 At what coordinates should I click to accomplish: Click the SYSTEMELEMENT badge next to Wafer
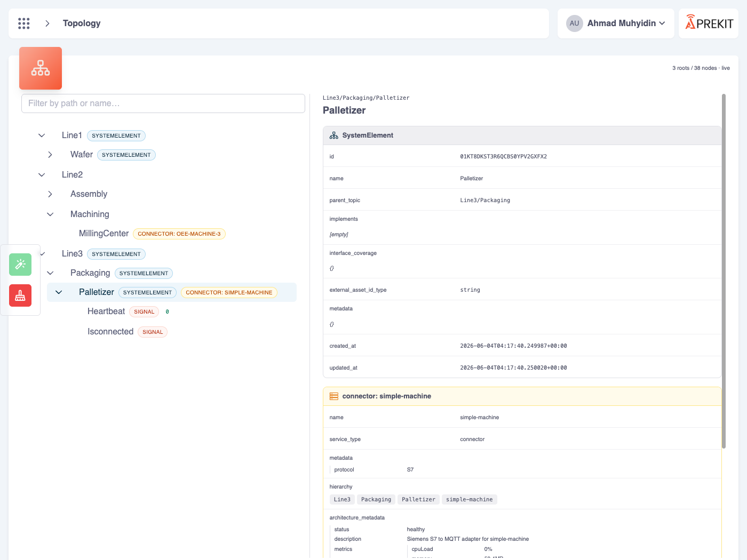[x=126, y=155]
